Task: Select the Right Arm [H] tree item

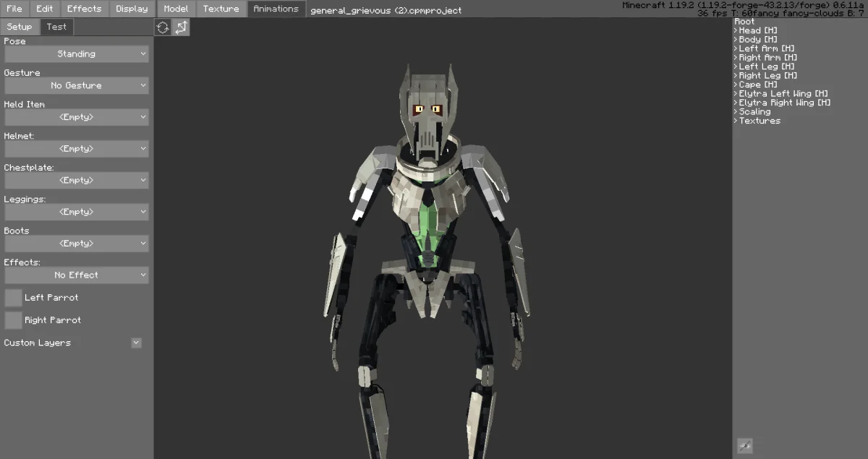Action: pyautogui.click(x=768, y=58)
